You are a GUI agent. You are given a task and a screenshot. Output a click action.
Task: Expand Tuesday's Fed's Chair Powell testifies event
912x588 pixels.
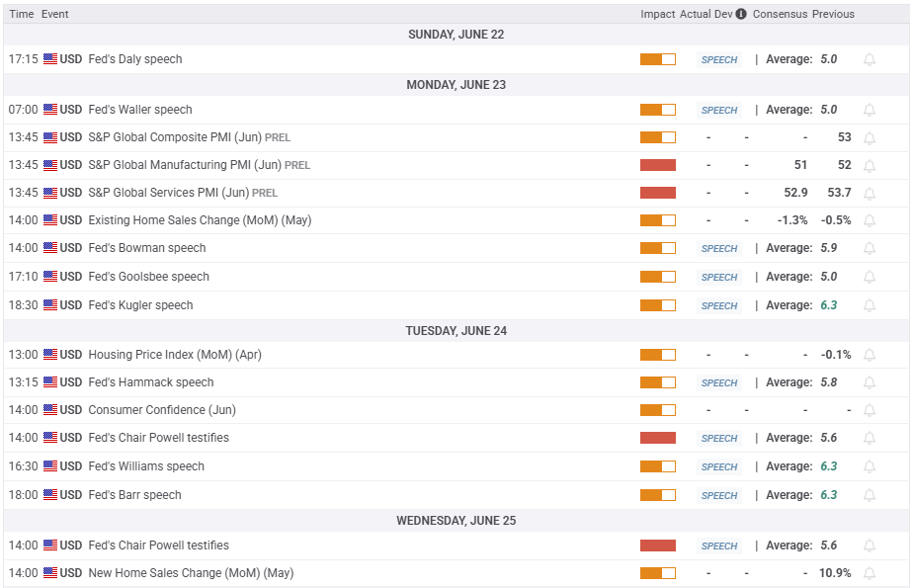pos(456,438)
